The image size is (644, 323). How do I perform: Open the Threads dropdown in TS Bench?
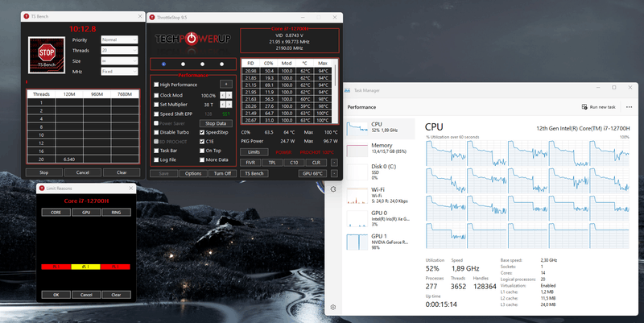pyautogui.click(x=119, y=51)
